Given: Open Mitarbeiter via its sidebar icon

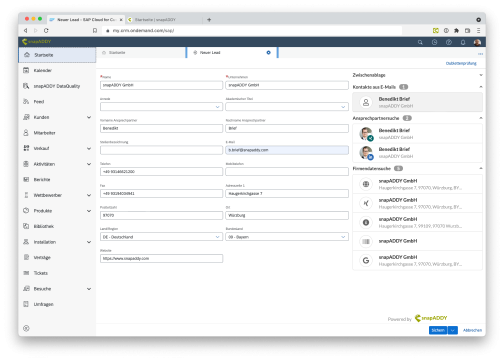Looking at the screenshot, I should (26, 133).
